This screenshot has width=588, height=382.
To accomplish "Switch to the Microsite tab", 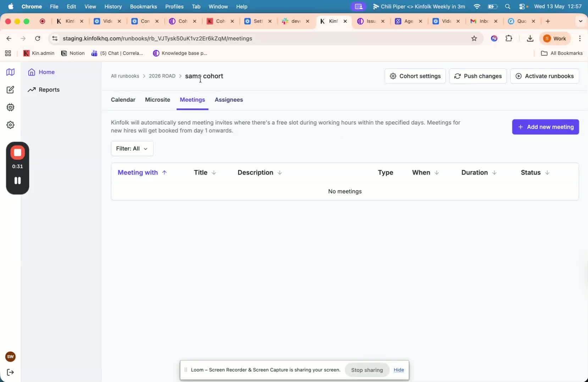I will 157,100.
